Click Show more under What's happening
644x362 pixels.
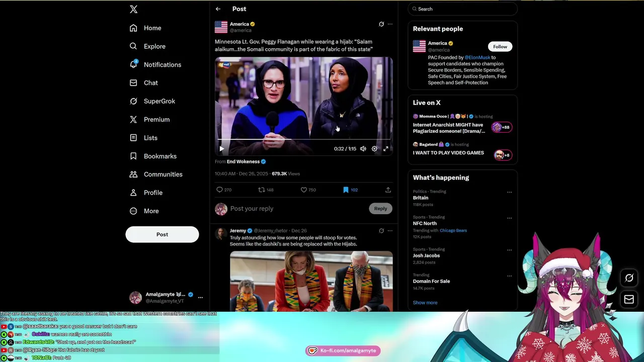tap(425, 303)
